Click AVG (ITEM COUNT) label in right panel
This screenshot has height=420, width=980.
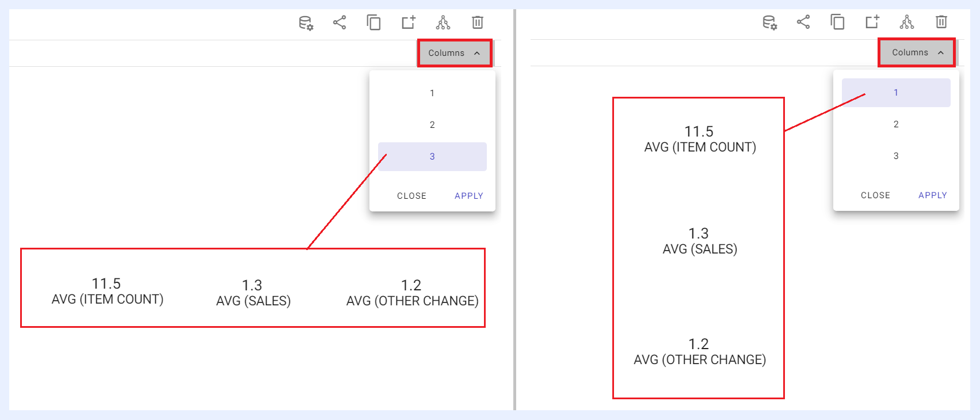click(700, 147)
